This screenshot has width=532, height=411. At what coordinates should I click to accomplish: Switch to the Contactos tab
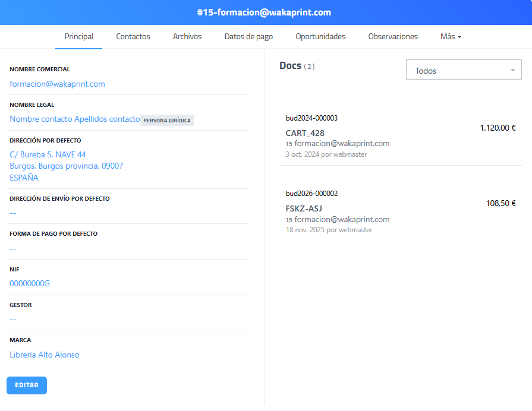(133, 37)
